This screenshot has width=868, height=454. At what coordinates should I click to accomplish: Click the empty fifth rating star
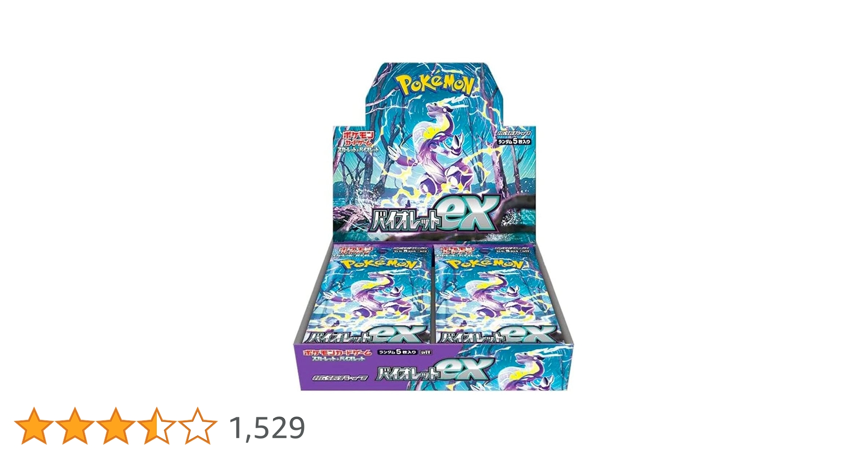point(198,425)
